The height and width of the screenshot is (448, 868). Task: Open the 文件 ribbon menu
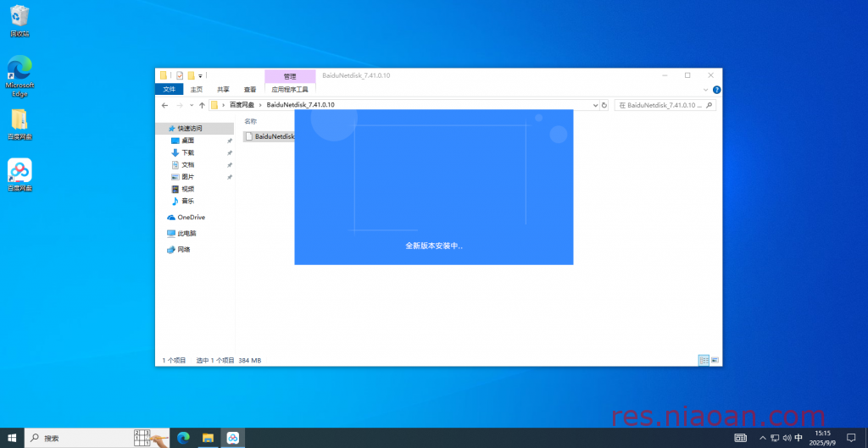click(x=170, y=89)
